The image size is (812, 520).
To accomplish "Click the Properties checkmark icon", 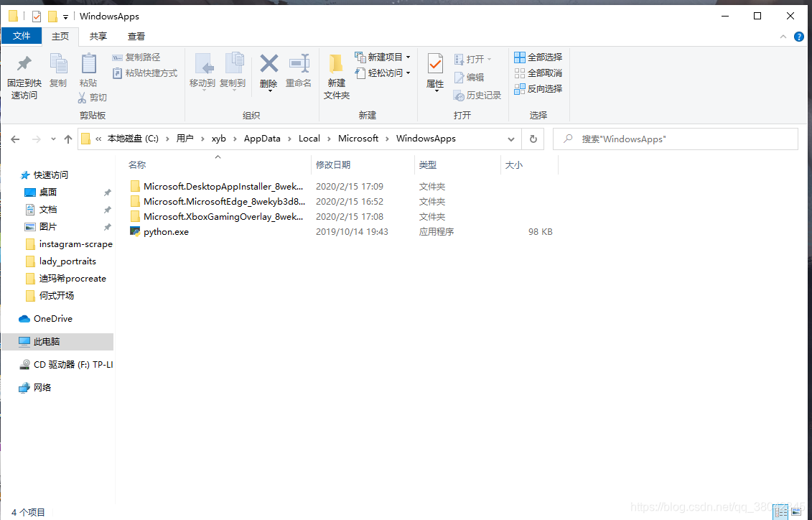I will [435, 64].
